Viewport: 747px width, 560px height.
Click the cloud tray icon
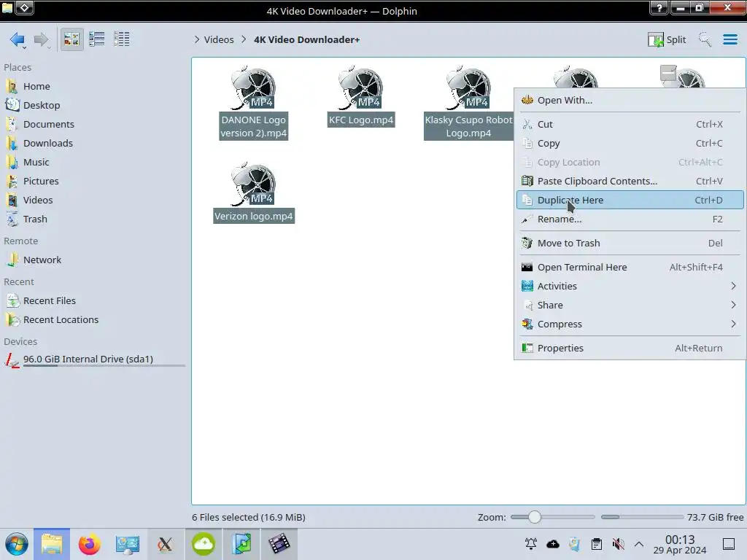[553, 544]
